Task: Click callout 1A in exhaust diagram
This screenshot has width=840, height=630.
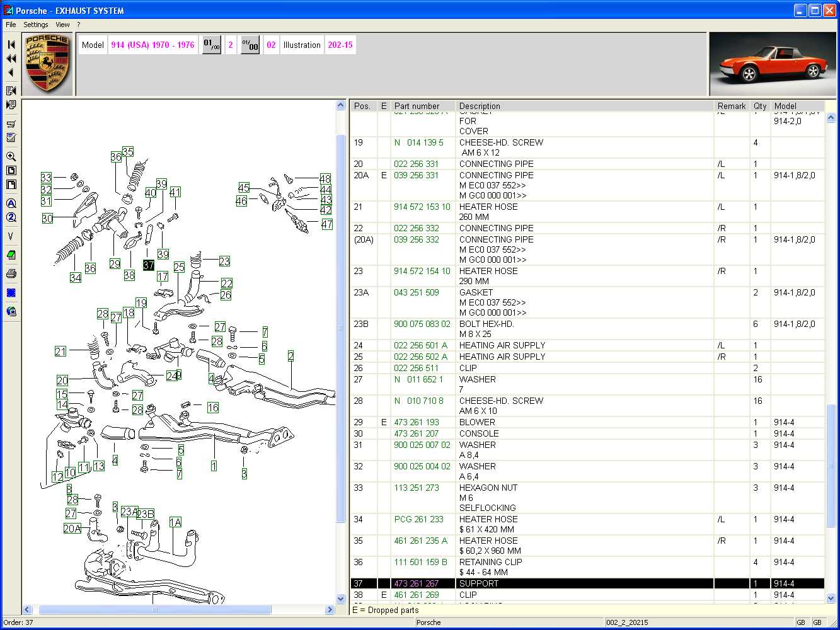Action: (175, 522)
